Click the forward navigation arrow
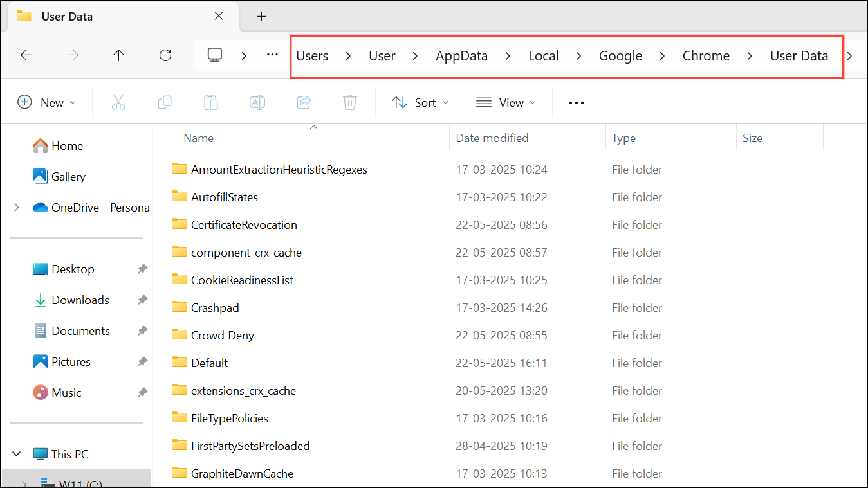 (x=73, y=55)
